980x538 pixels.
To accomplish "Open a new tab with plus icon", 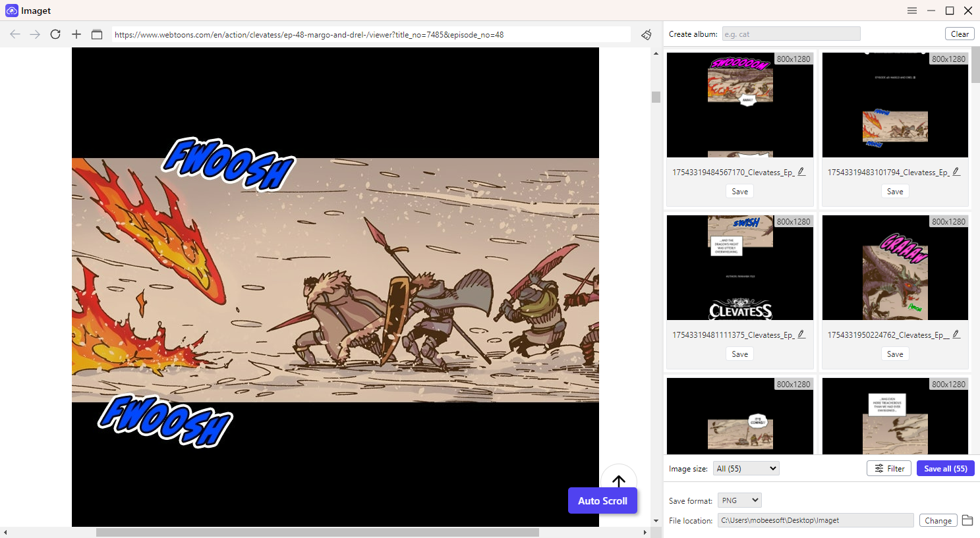I will 76,34.
